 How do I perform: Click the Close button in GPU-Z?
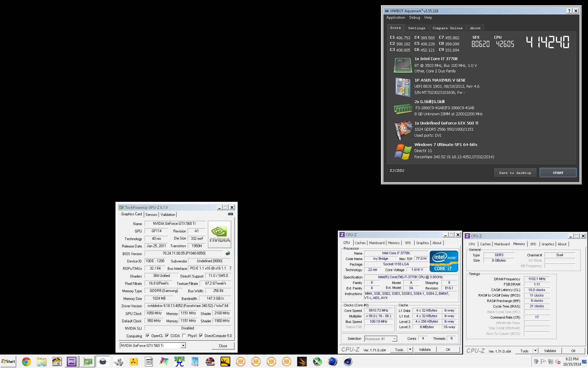(x=223, y=346)
